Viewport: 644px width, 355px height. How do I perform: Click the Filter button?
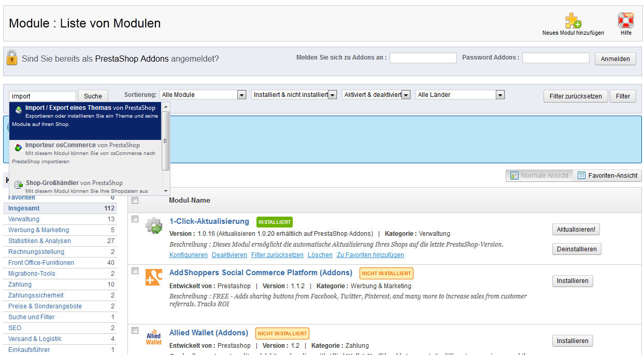coord(623,96)
